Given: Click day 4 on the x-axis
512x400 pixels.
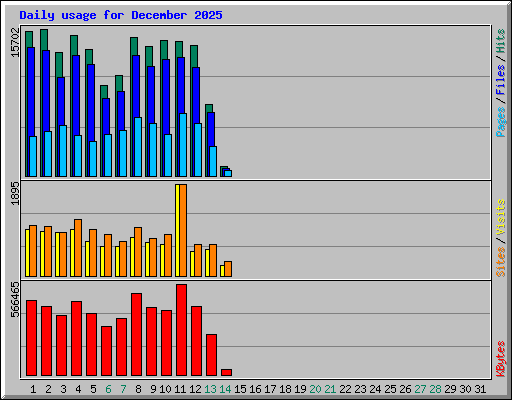Looking at the screenshot, I should 78,389.
